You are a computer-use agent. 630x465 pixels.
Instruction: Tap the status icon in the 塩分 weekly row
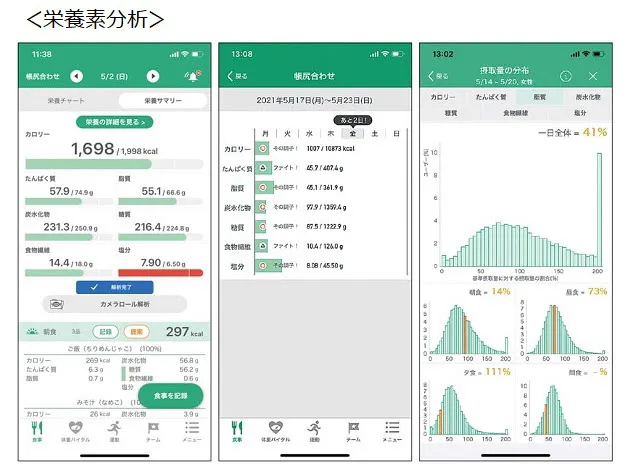tap(262, 265)
